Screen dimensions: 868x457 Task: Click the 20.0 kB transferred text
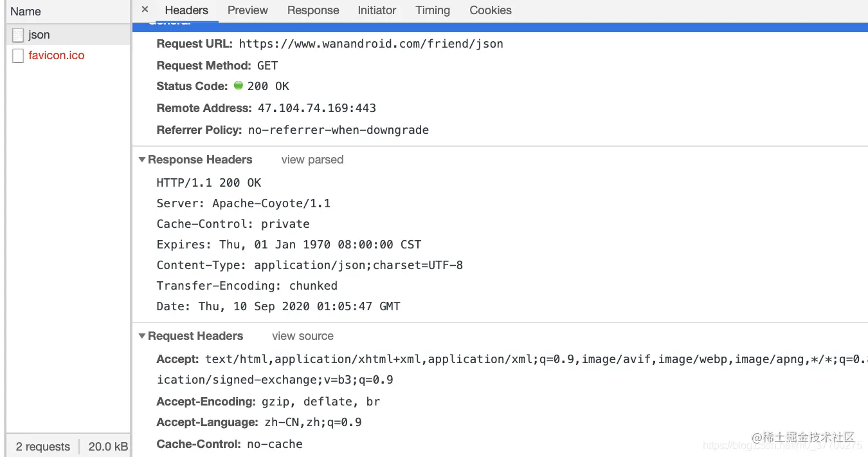pyautogui.click(x=108, y=447)
